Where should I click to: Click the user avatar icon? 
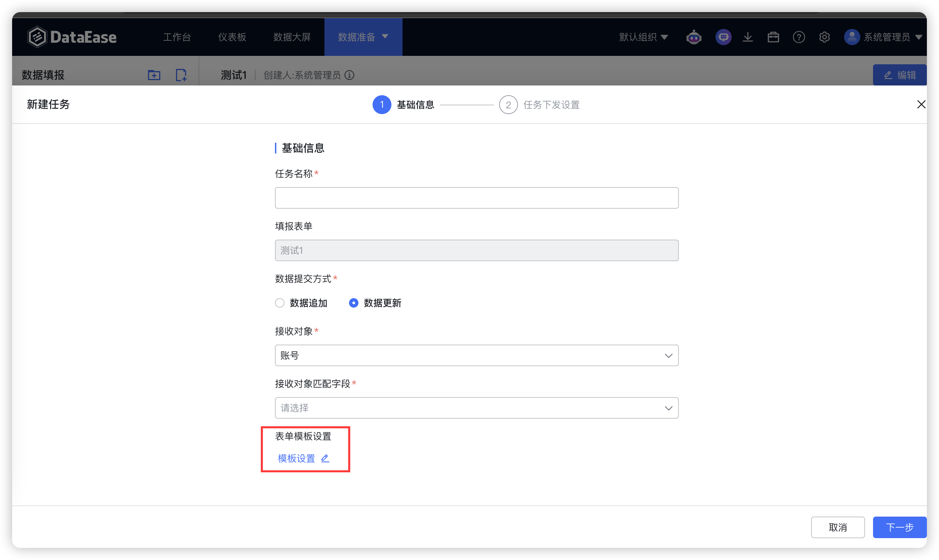pos(851,37)
